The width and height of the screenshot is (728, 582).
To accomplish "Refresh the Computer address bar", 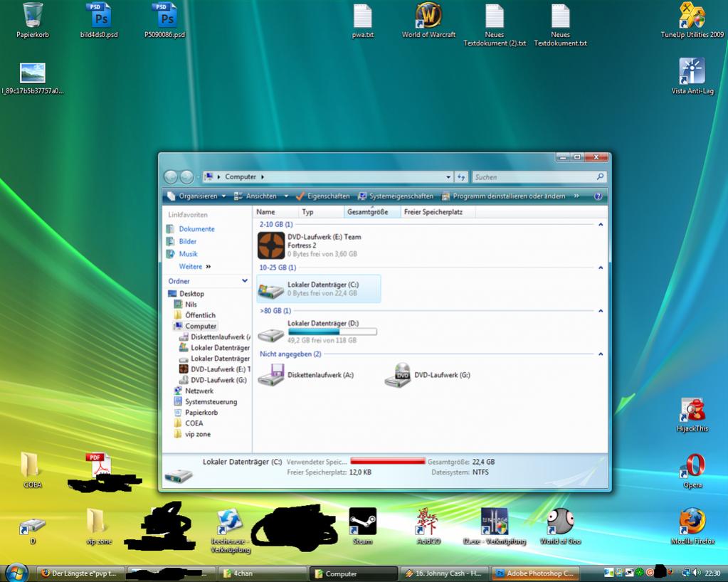I will coord(461,177).
